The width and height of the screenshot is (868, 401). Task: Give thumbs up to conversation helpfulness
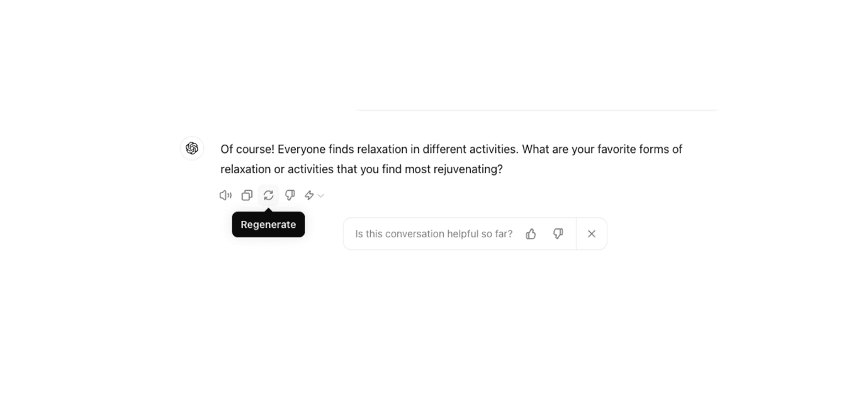coord(531,234)
